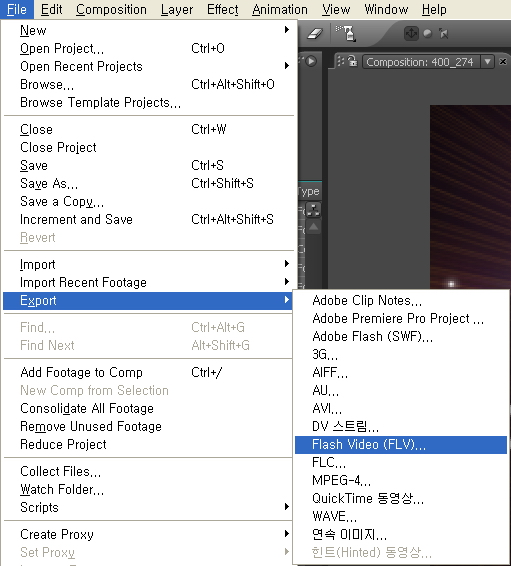Screen dimensions: 511x566
Task: Choose Close Project
Action: [148, 147]
